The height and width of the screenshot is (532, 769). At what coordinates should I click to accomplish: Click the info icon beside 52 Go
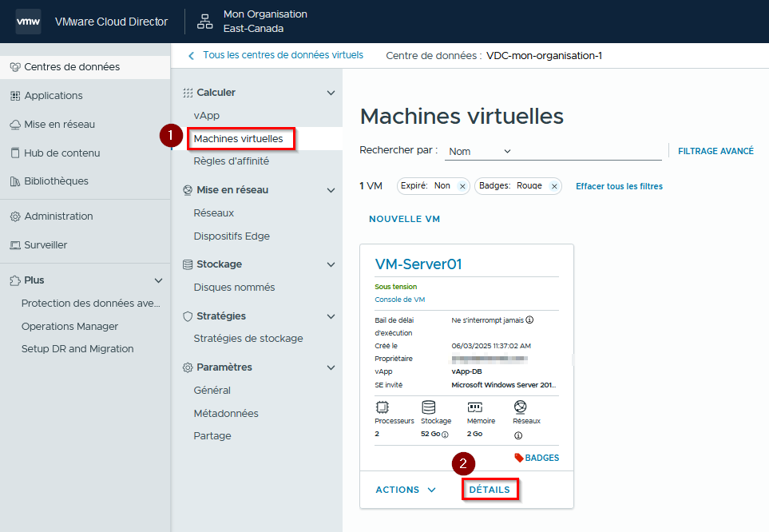tap(445, 435)
